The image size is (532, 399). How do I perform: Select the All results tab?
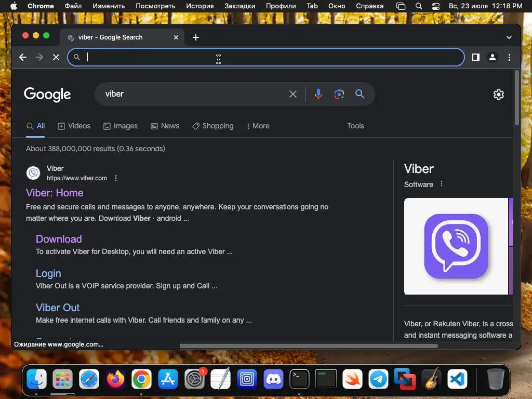point(36,126)
